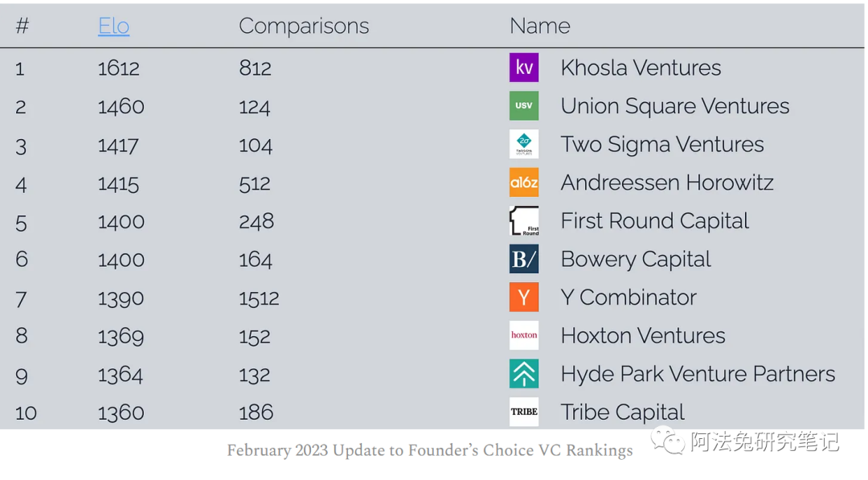Click the First Round Capital logo
The height and width of the screenshot is (480, 868).
tap(524, 221)
